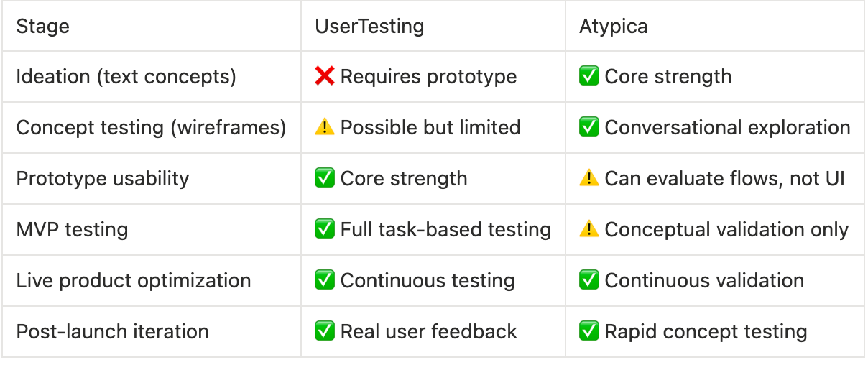The width and height of the screenshot is (868, 365).
Task: Click the warning icon beside Conceptual validation only
Action: point(589,229)
